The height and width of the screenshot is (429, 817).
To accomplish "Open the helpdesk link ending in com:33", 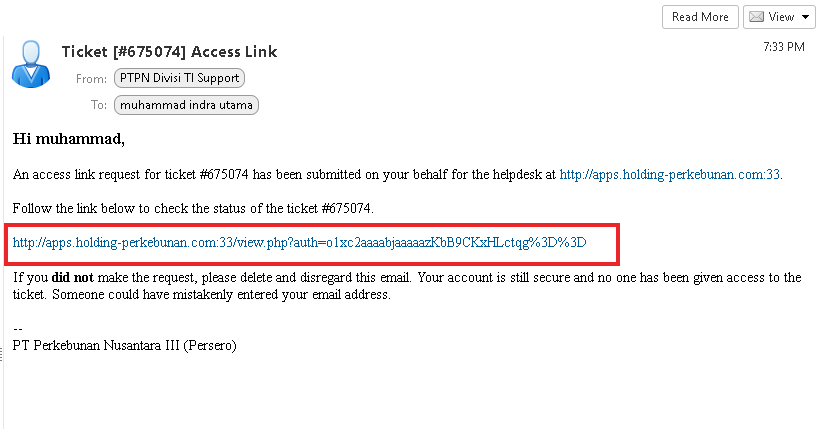I will [x=670, y=175].
